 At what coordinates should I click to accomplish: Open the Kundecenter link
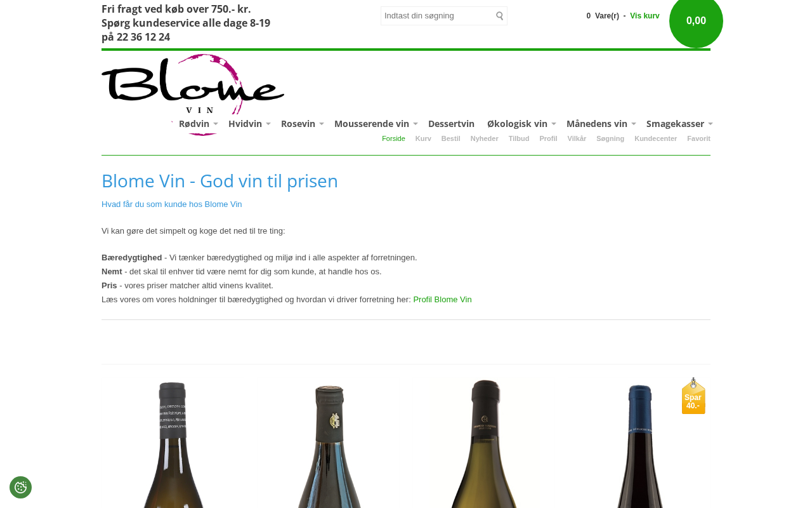coord(655,138)
